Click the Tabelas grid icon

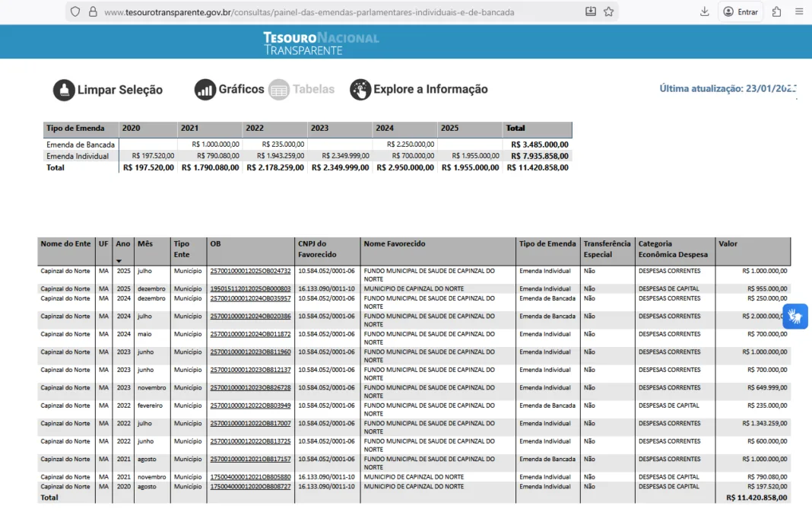278,90
